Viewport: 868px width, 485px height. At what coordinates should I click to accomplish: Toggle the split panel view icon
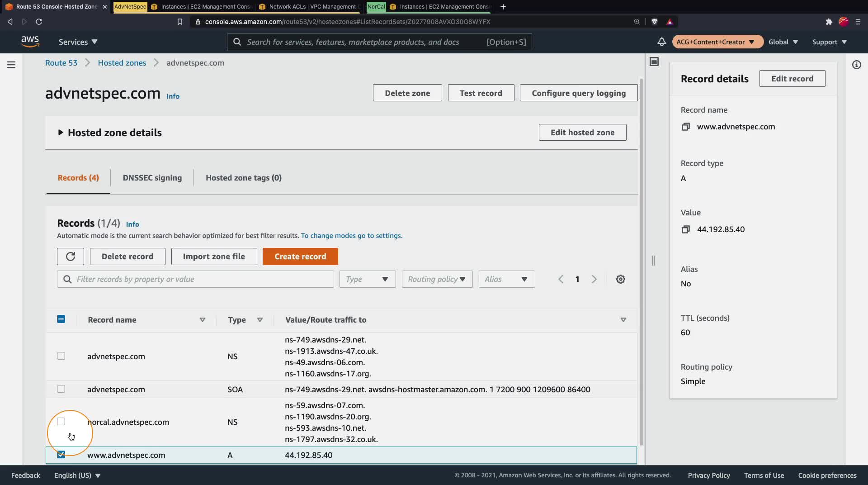[654, 62]
